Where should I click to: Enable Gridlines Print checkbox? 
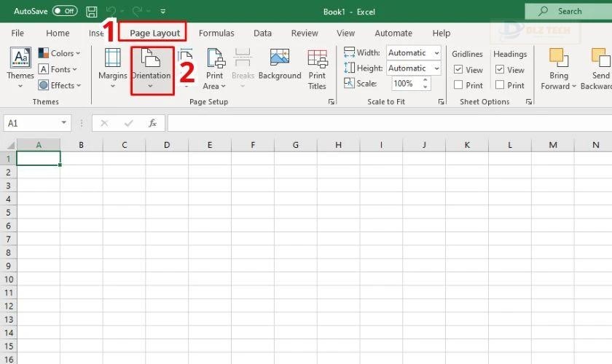(458, 85)
